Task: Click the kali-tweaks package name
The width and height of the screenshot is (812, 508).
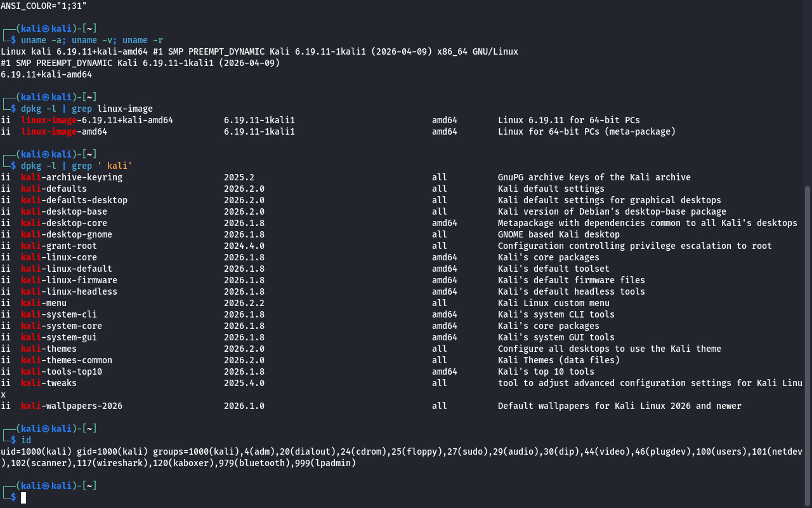Action: pyautogui.click(x=49, y=383)
